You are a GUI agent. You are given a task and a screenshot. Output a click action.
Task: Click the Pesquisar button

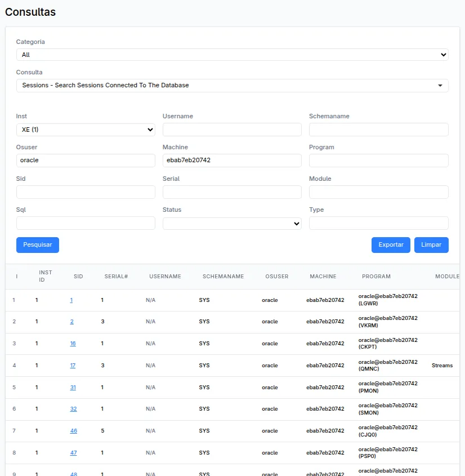[38, 245]
